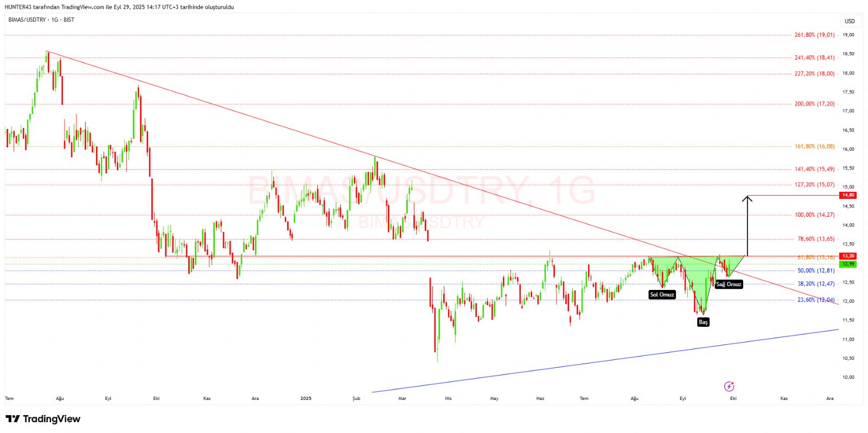Select the 'Sol Omuz' pattern label
The image size is (868, 433).
tap(662, 295)
